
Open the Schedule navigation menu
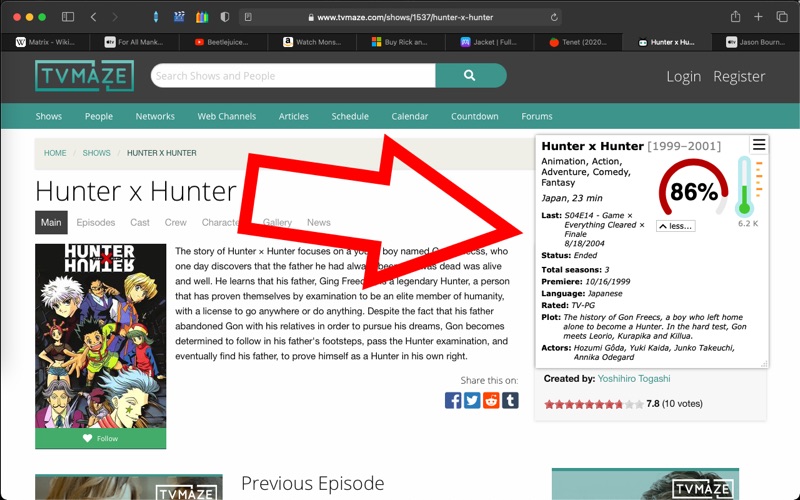[350, 116]
